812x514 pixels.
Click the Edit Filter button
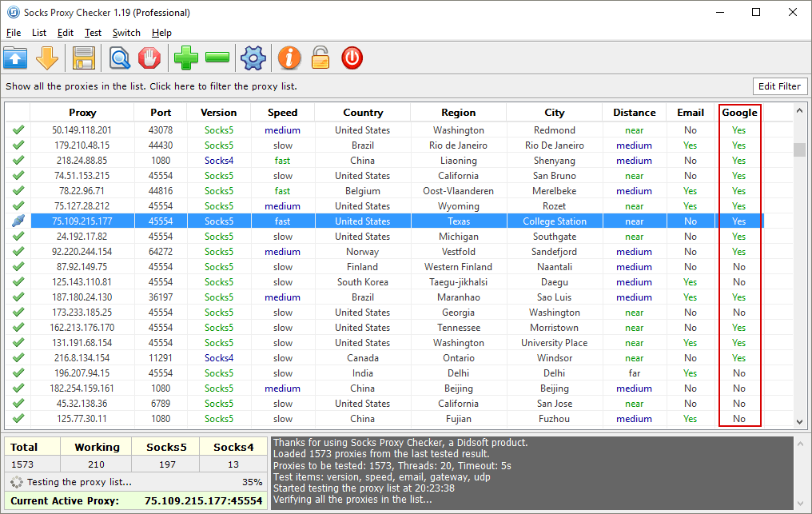click(779, 86)
